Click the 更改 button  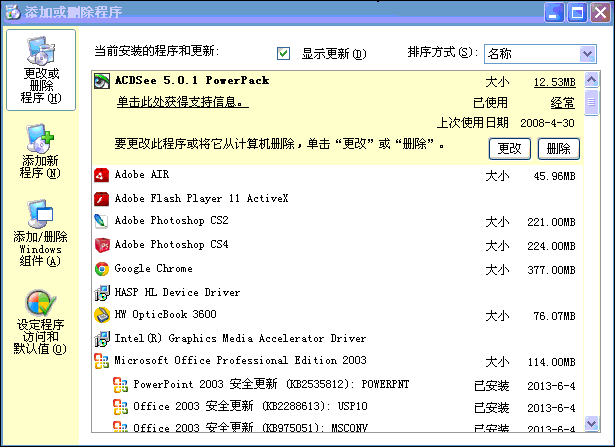point(509,149)
